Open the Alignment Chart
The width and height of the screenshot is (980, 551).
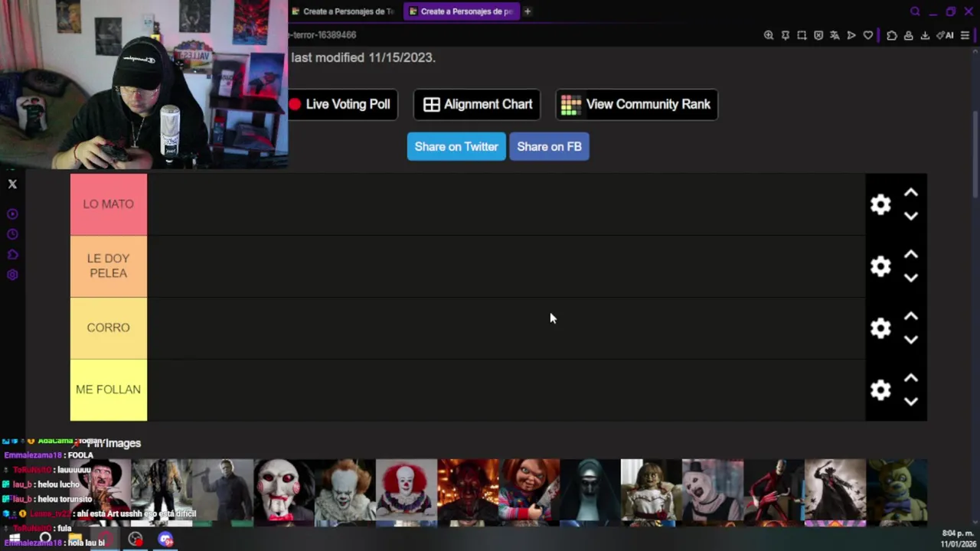pos(477,104)
